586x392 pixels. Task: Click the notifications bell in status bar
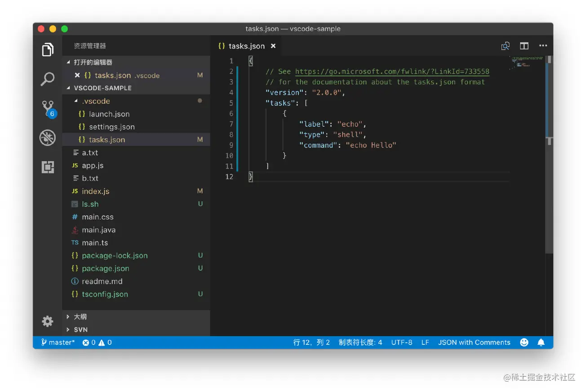coord(541,343)
